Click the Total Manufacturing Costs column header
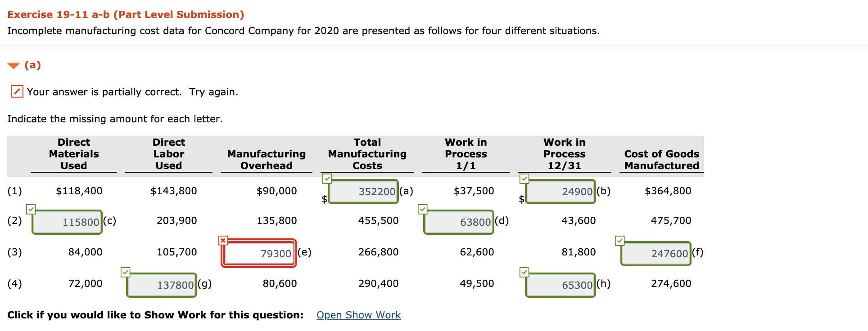868x331 pixels. 367,154
